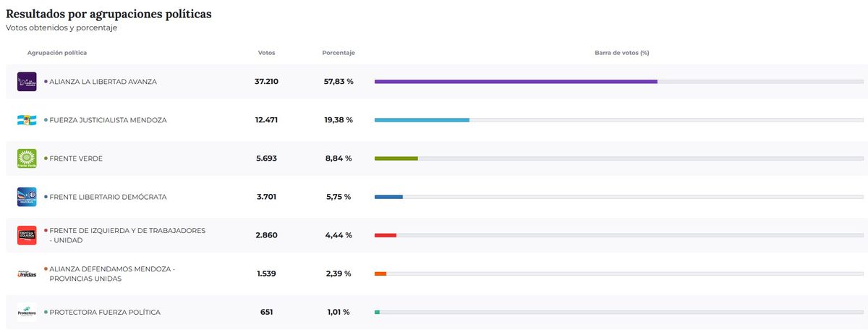Screen dimensions: 868x330
Task: Click the Frente Libertario Demócrata logo
Action: click(x=27, y=197)
